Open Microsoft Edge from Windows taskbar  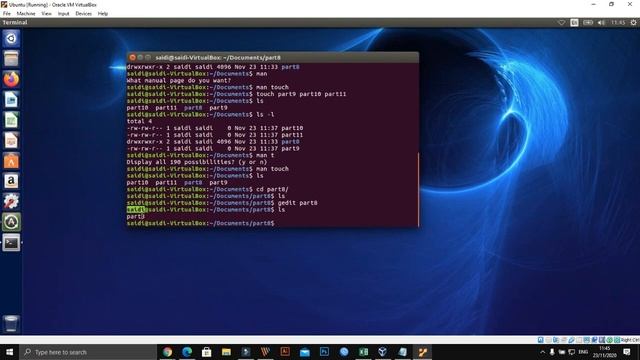point(187,352)
